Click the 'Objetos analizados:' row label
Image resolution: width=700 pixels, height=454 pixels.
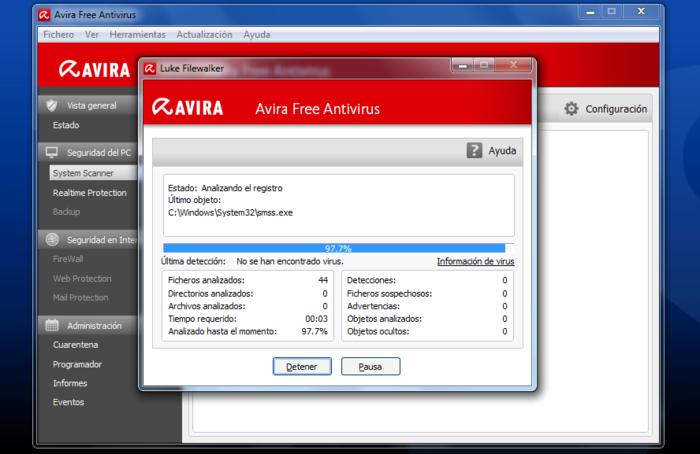[384, 319]
